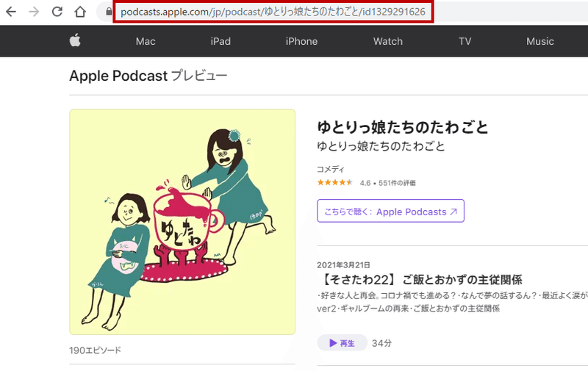Open the iPhone menu item
The image size is (588, 371).
pyautogui.click(x=301, y=41)
